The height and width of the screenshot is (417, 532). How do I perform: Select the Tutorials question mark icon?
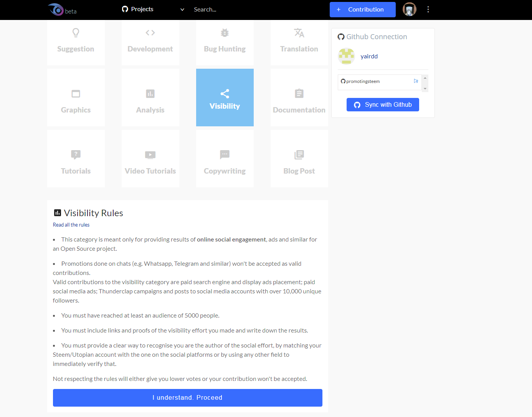pos(76,155)
